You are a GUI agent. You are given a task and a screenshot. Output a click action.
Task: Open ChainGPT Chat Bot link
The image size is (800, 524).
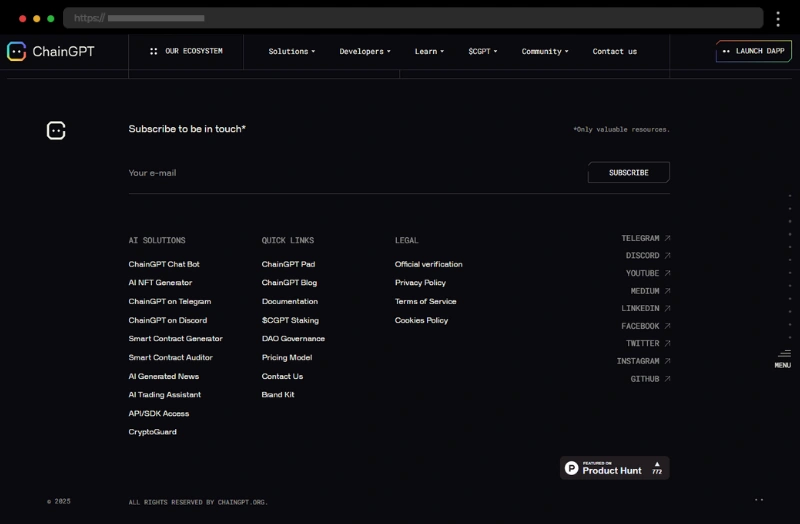[164, 264]
